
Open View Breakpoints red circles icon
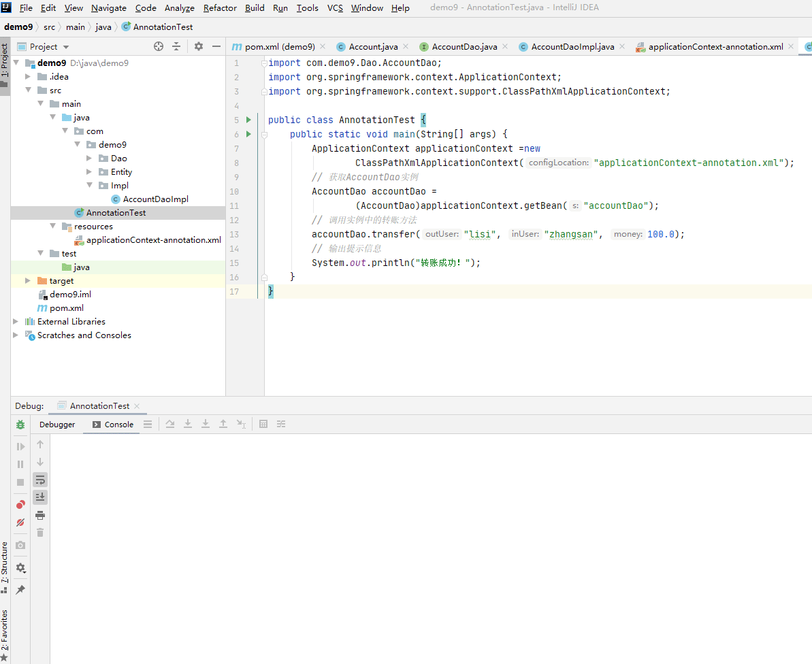pyautogui.click(x=20, y=505)
